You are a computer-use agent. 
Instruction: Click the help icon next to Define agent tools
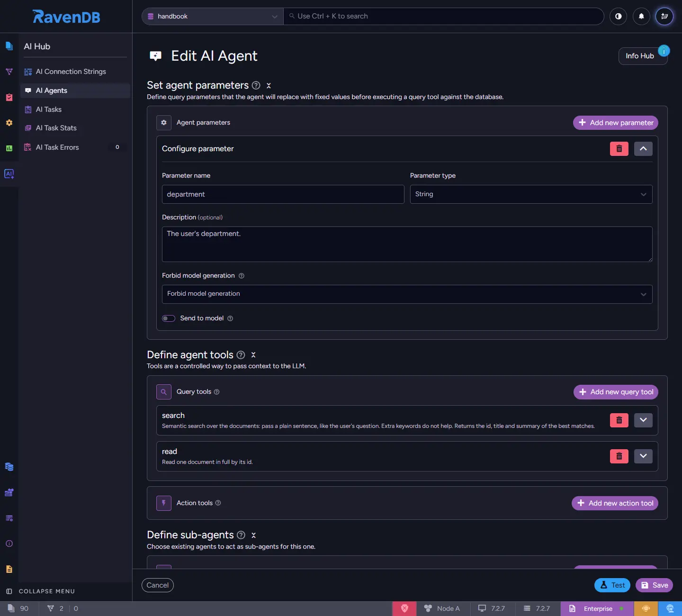point(241,355)
